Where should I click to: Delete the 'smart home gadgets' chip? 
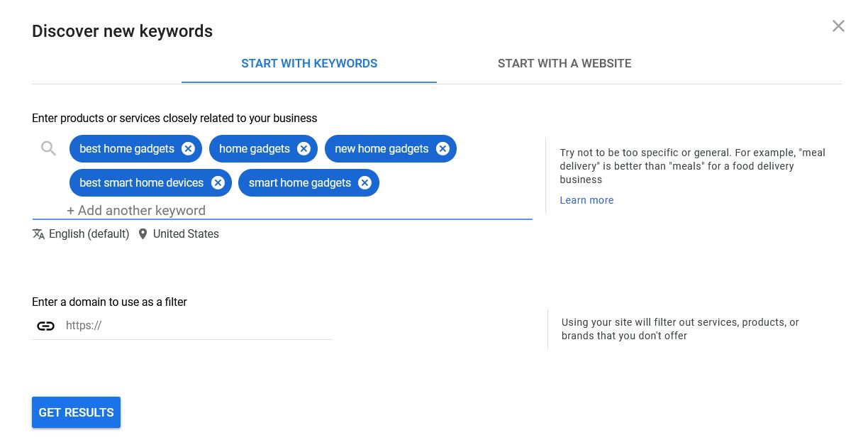[365, 182]
